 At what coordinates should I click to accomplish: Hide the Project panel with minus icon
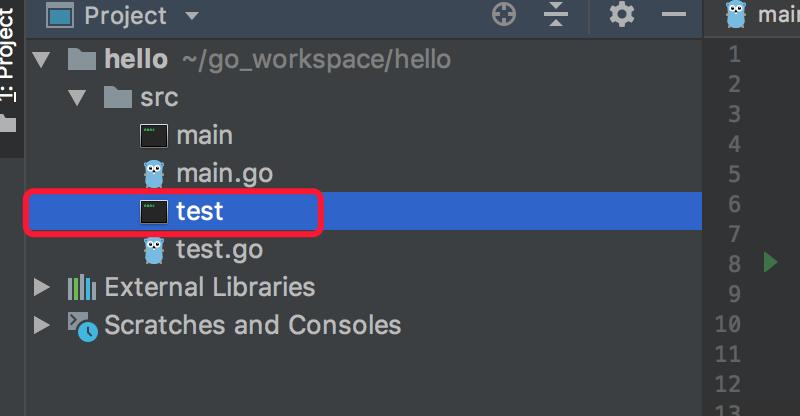point(673,14)
